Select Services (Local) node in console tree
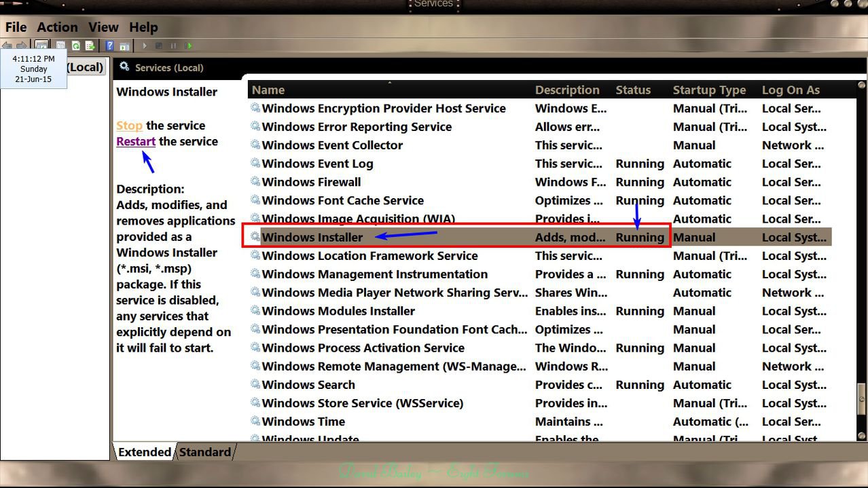 point(86,67)
